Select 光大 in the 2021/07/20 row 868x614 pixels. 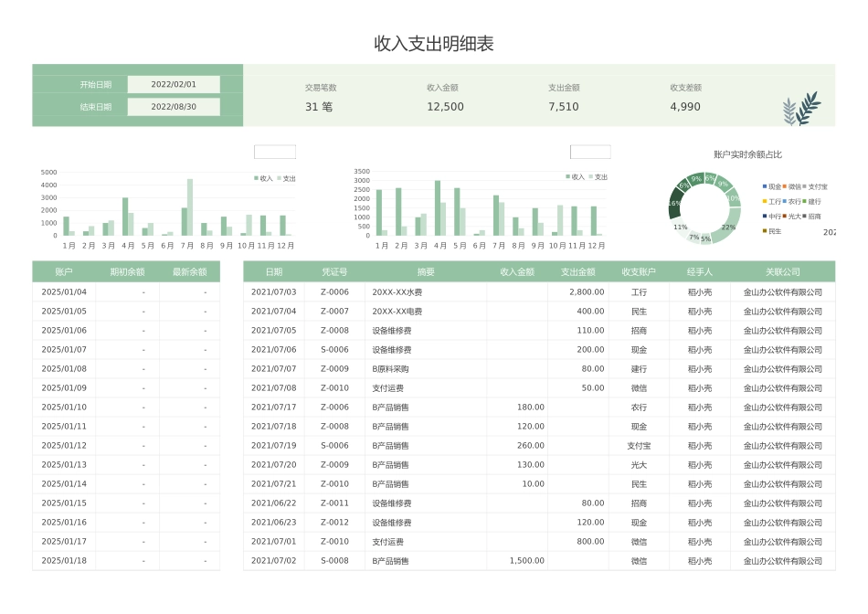[639, 464]
